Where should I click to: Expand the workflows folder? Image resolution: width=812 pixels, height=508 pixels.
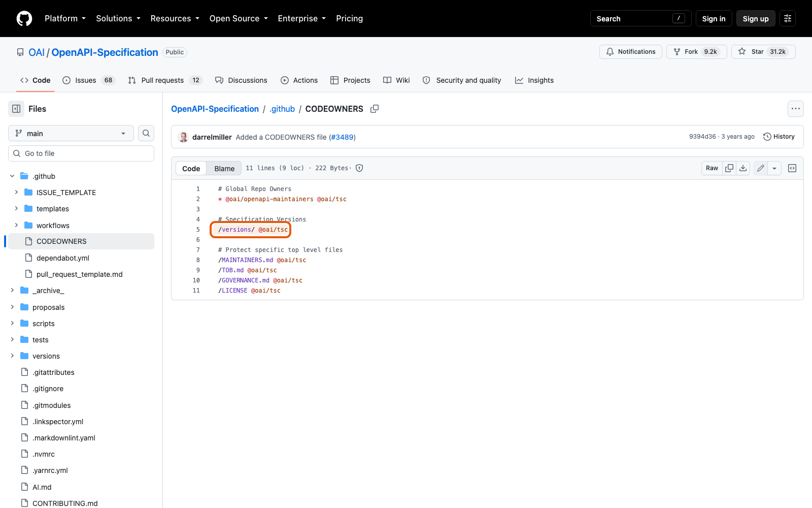click(16, 225)
